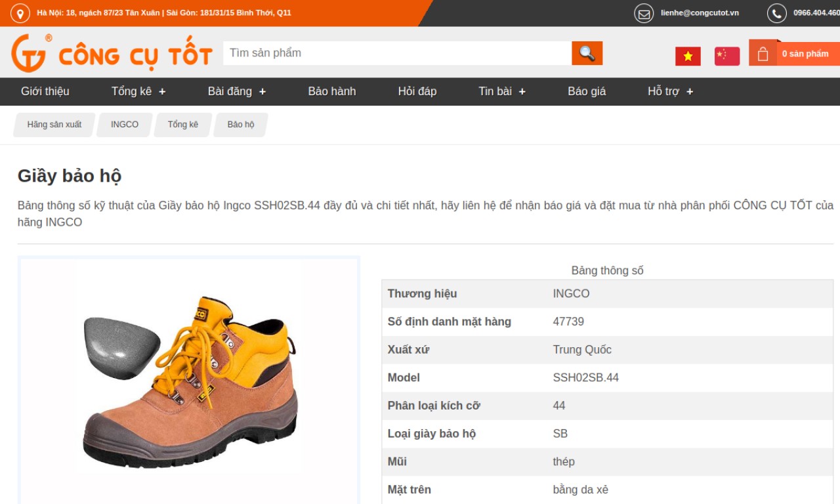Open the Bảo hành menu item
This screenshot has height=504, width=840.
coord(332,91)
